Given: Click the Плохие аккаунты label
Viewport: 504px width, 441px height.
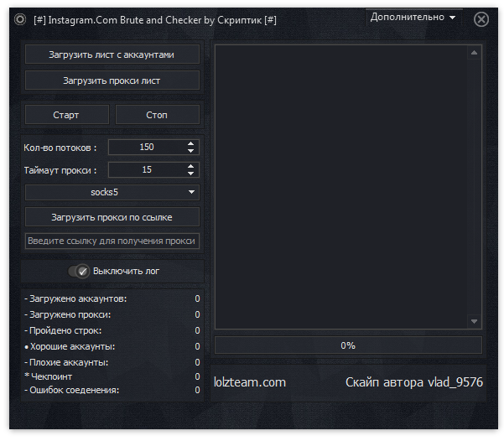Looking at the screenshot, I should (x=66, y=362).
